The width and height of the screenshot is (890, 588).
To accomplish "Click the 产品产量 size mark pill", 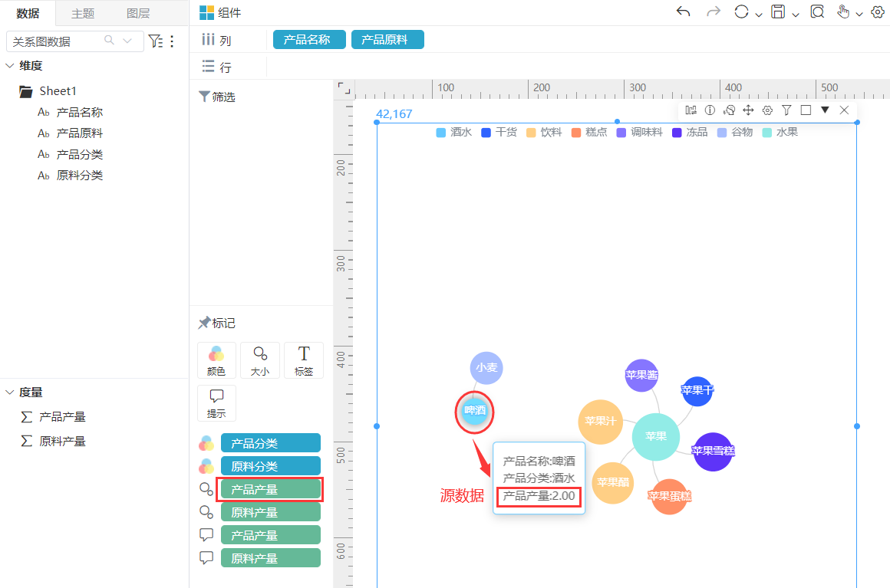I will (x=271, y=489).
